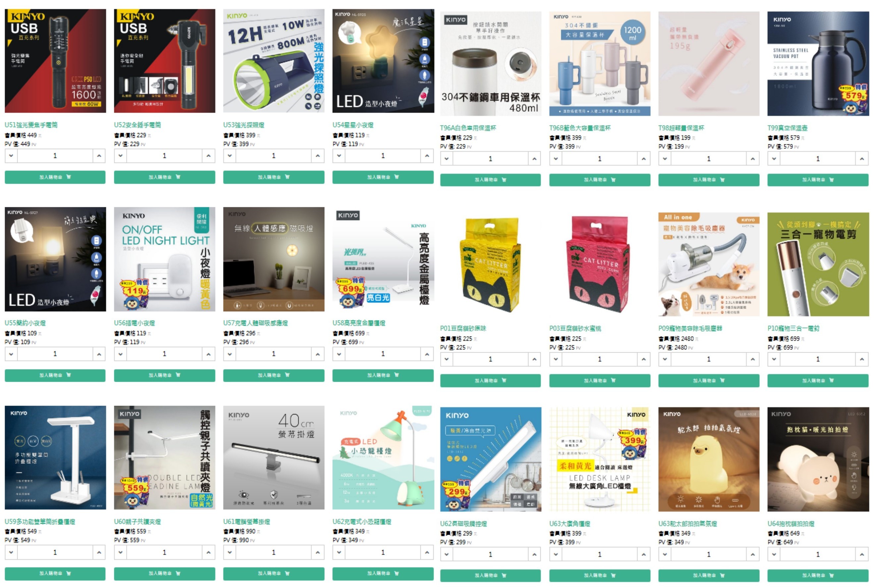Decrease quantity for U61 monitor hanging lamp

point(230,552)
